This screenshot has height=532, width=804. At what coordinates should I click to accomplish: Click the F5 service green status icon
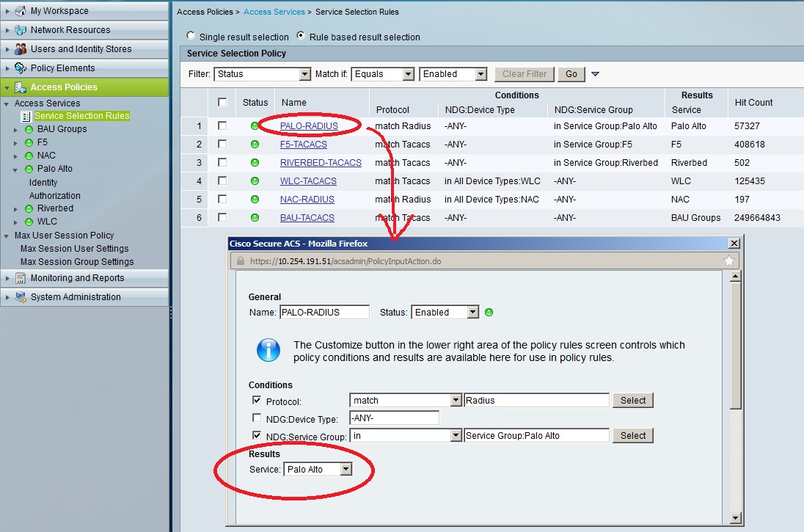tap(29, 142)
